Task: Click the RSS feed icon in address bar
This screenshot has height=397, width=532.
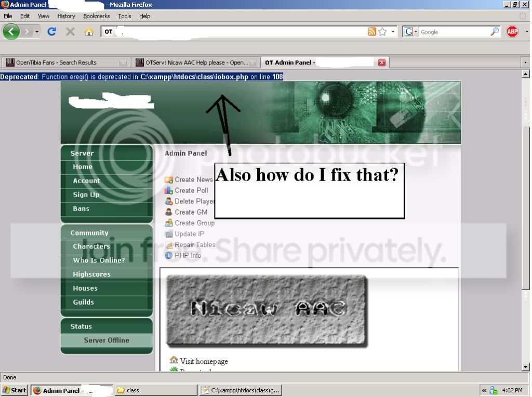Action: (372, 32)
